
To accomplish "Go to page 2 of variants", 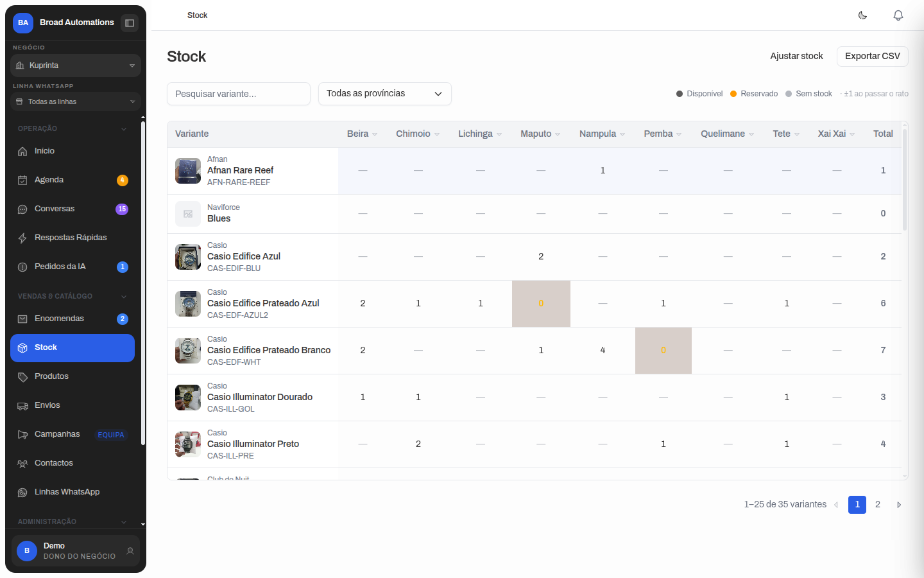I will pos(878,505).
